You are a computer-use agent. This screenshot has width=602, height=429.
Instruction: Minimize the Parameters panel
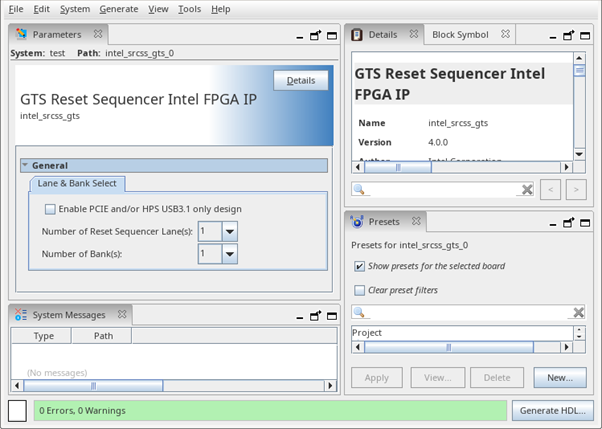point(300,37)
